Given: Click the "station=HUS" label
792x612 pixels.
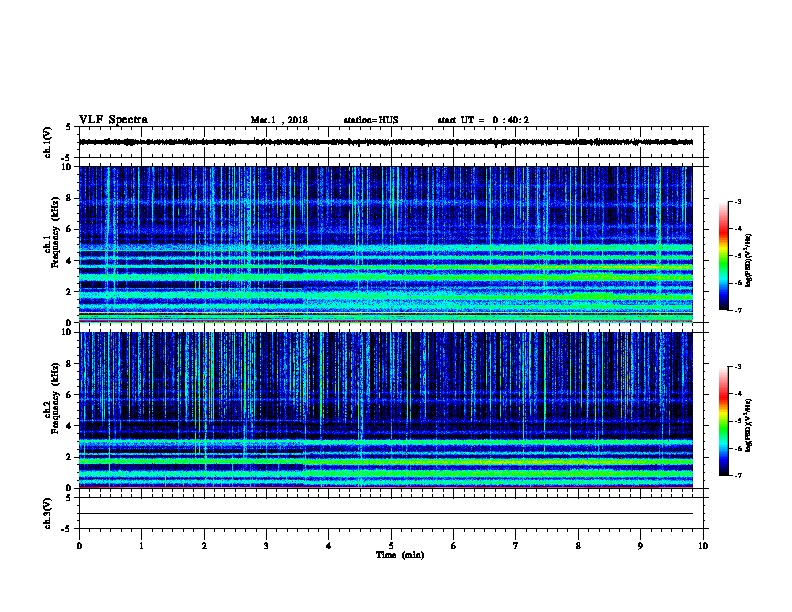Looking at the screenshot, I should [371, 120].
